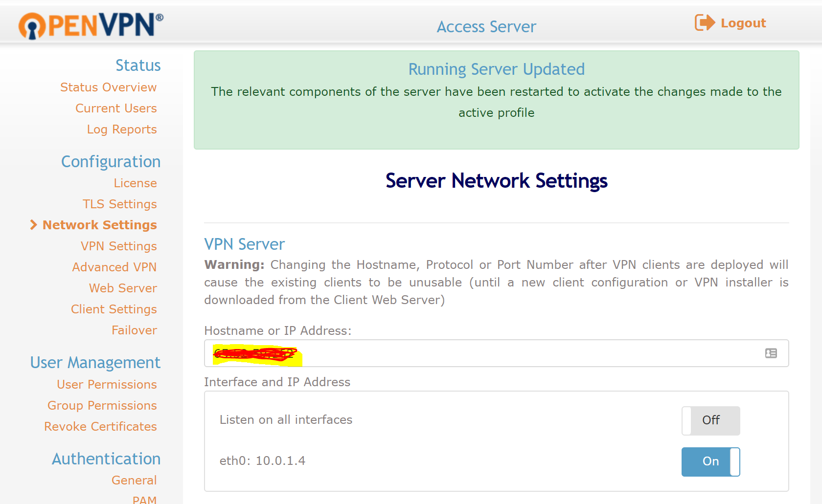The image size is (822, 504).
Task: Click the contact card icon in hostname field
Action: point(771,353)
